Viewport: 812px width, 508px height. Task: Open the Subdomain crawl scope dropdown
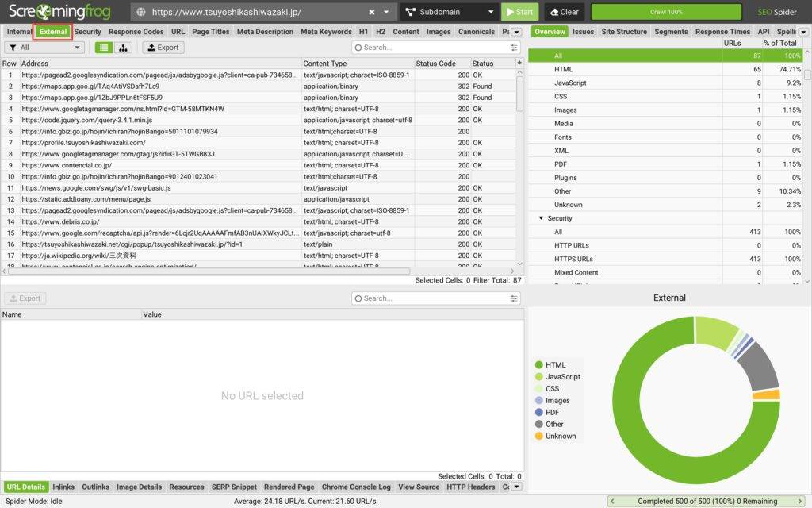(x=448, y=13)
